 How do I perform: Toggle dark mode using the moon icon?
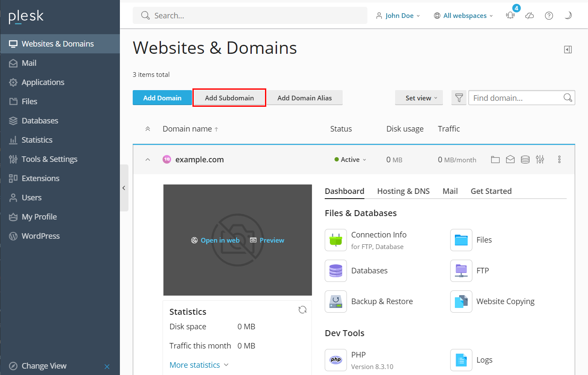pyautogui.click(x=568, y=15)
